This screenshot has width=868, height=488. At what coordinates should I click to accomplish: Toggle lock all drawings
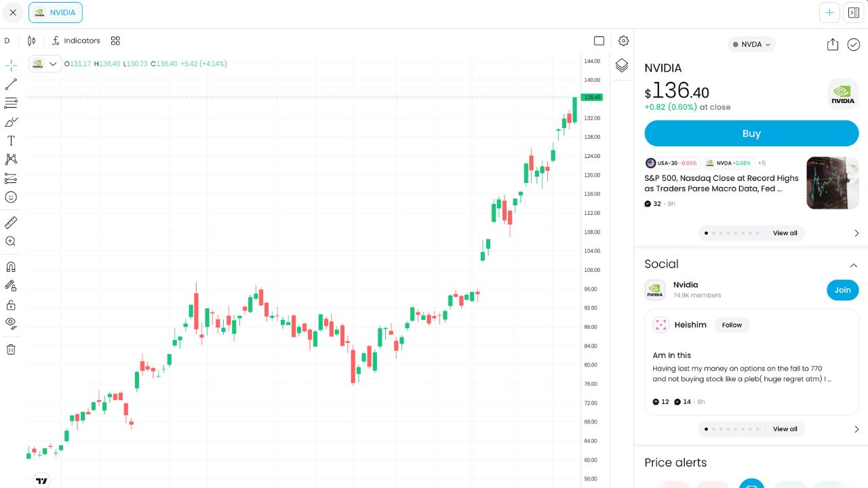(11, 305)
